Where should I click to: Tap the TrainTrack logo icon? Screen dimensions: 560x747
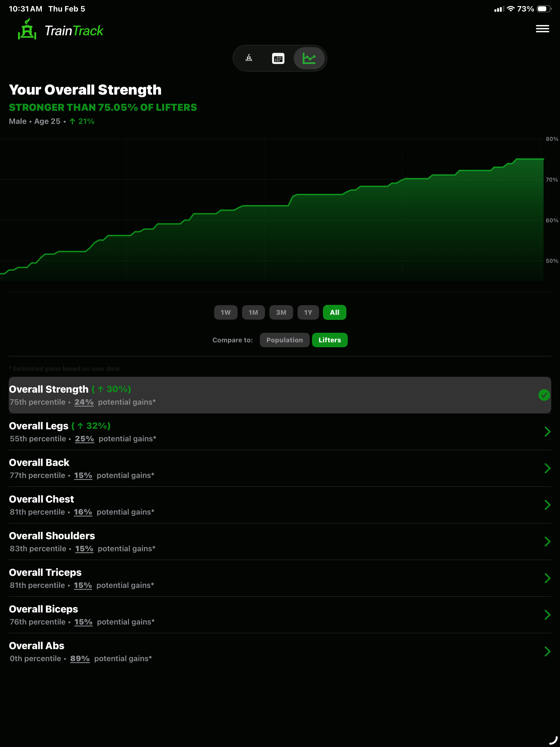pyautogui.click(x=27, y=29)
